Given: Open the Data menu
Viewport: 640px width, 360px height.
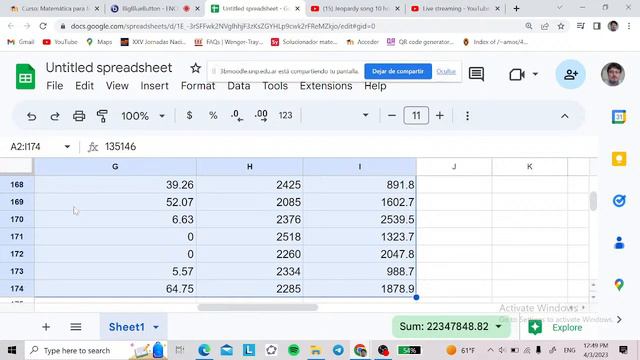Looking at the screenshot, I should point(239,86).
